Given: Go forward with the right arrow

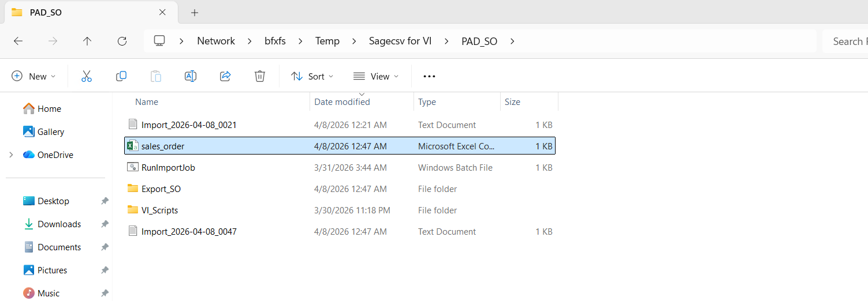Looking at the screenshot, I should 53,41.
